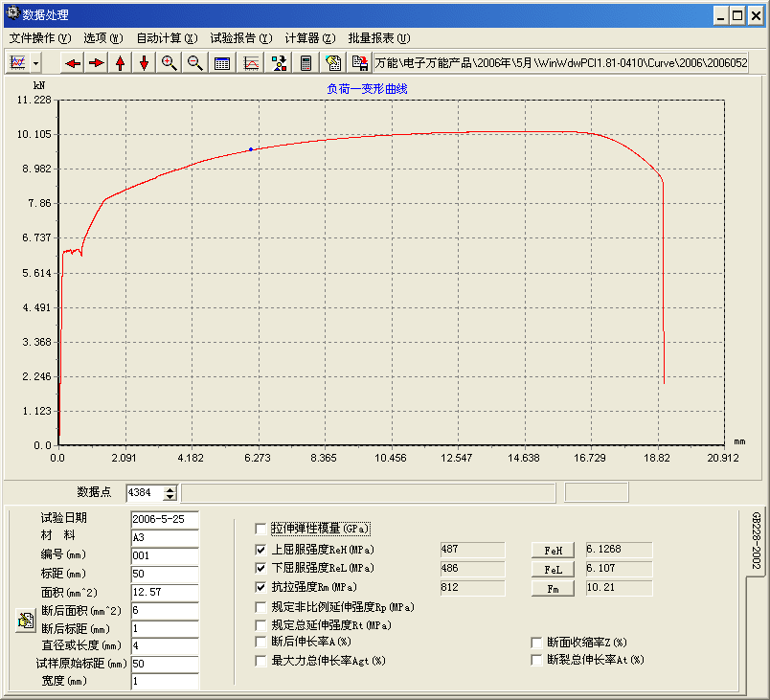Screen dimensions: 770x700
Task: Click the Fm button
Action: 553,589
